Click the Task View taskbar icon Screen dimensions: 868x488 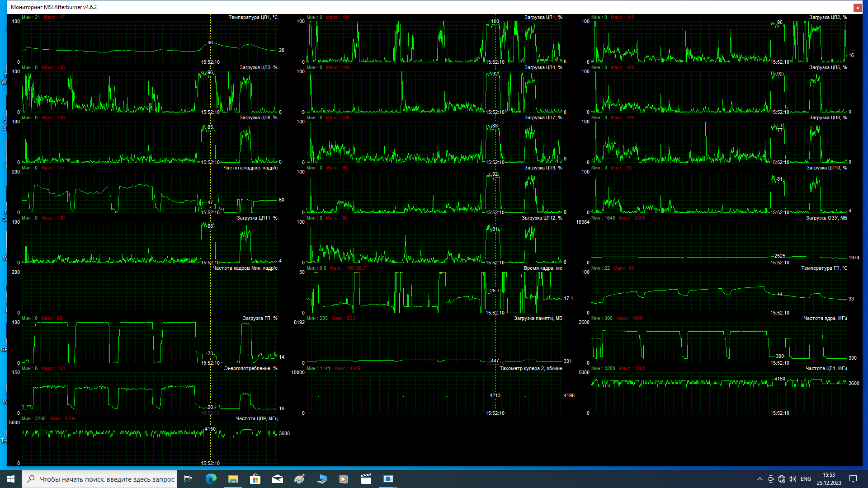click(188, 479)
